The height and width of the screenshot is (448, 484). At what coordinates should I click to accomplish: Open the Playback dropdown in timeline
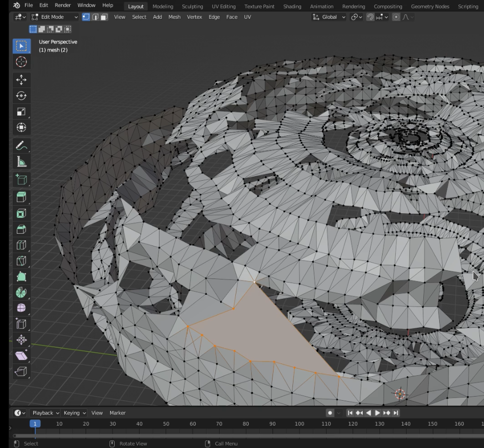pyautogui.click(x=45, y=413)
